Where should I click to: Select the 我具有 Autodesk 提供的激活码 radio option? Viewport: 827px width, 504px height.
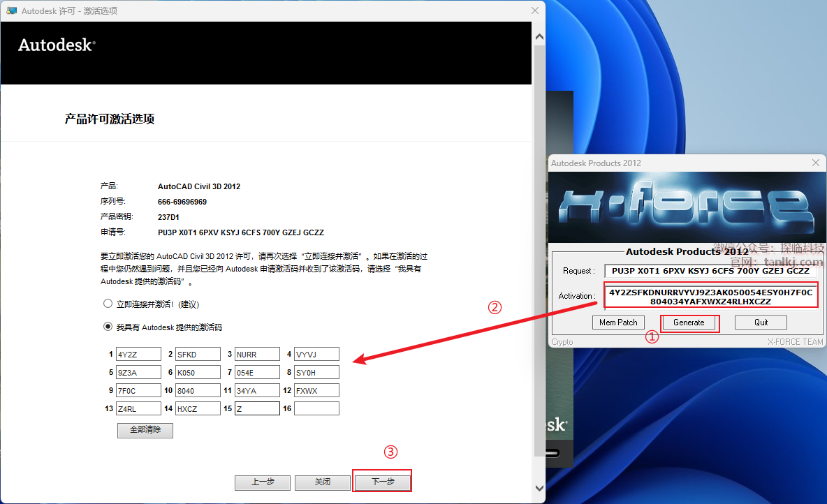[108, 327]
